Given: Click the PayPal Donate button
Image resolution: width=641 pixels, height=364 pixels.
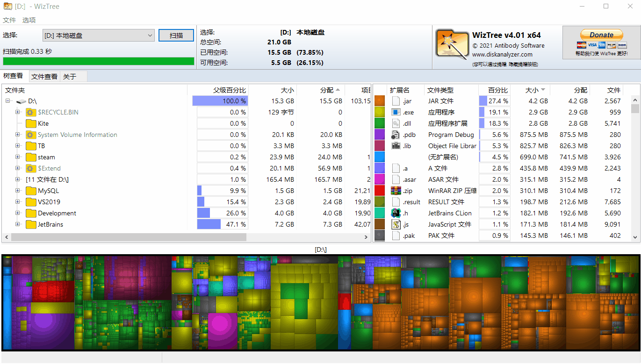Looking at the screenshot, I should 601,35.
